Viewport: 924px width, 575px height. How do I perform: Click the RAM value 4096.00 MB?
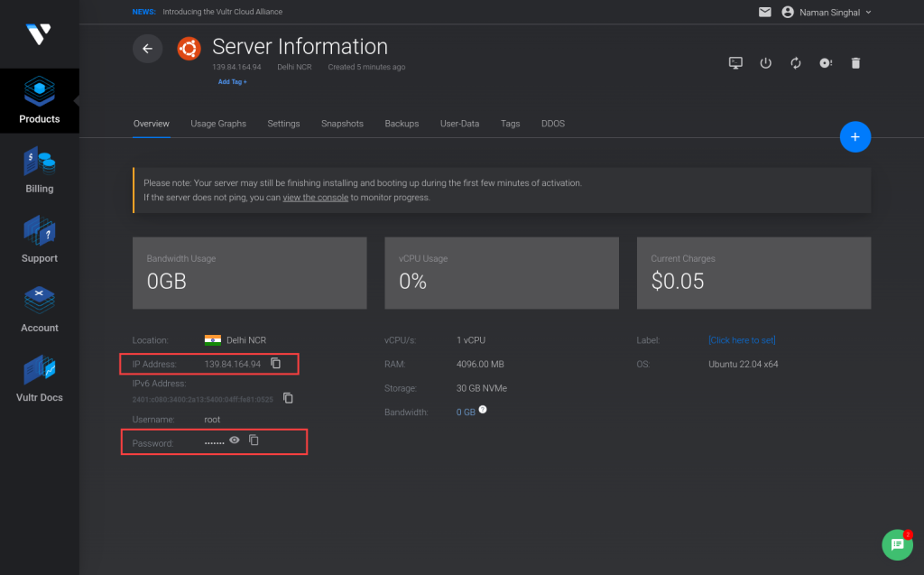click(x=480, y=365)
